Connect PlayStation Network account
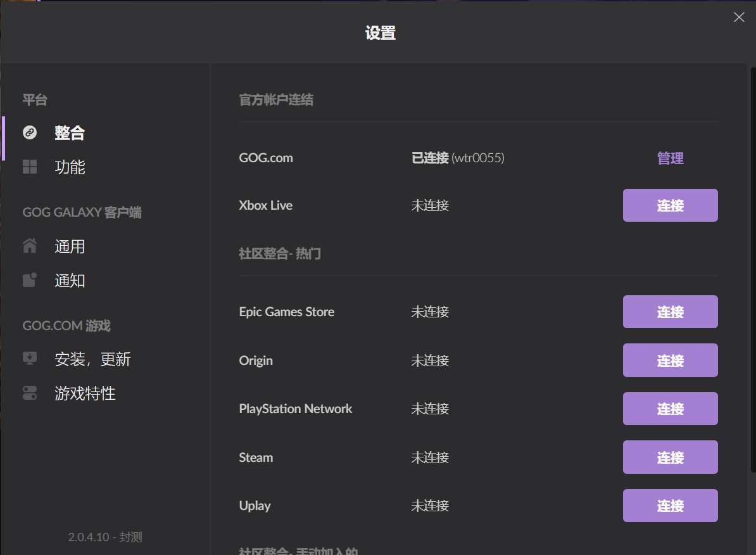 (670, 409)
